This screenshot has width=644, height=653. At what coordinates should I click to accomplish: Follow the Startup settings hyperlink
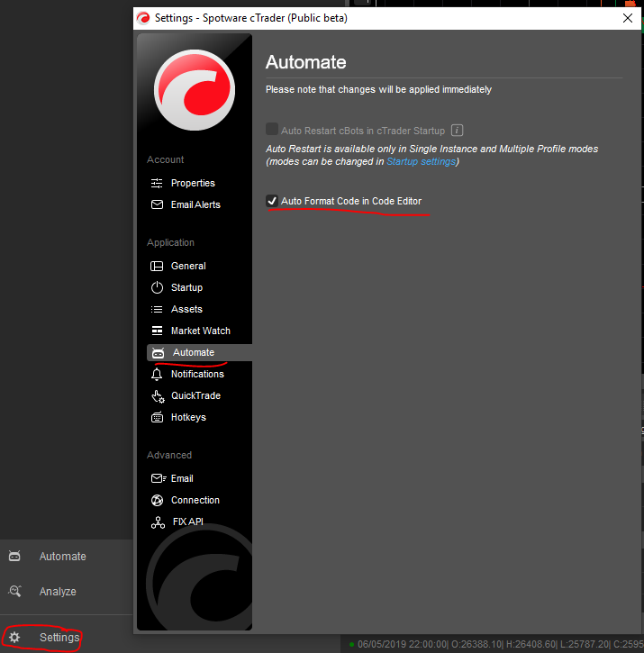422,161
